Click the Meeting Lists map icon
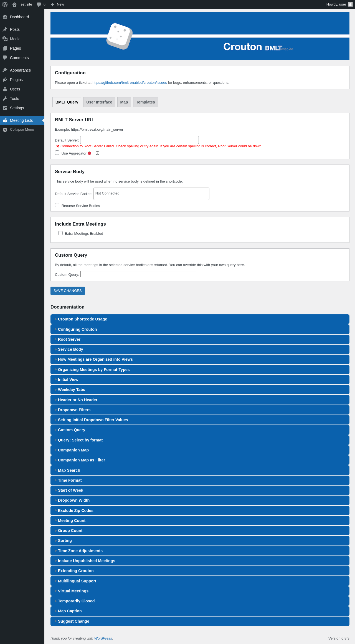Image resolution: width=355 pixels, height=644 pixels. [x=5, y=120]
